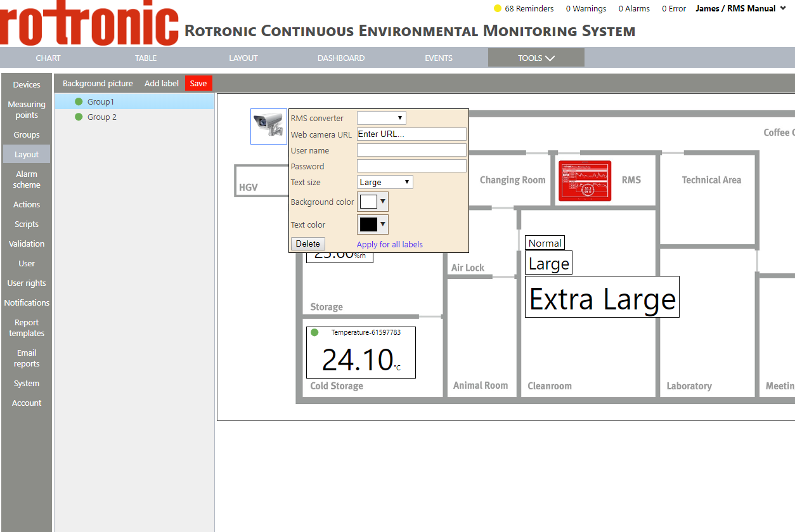Open the RMS converter dropdown
The height and width of the screenshot is (532, 795).
click(382, 118)
